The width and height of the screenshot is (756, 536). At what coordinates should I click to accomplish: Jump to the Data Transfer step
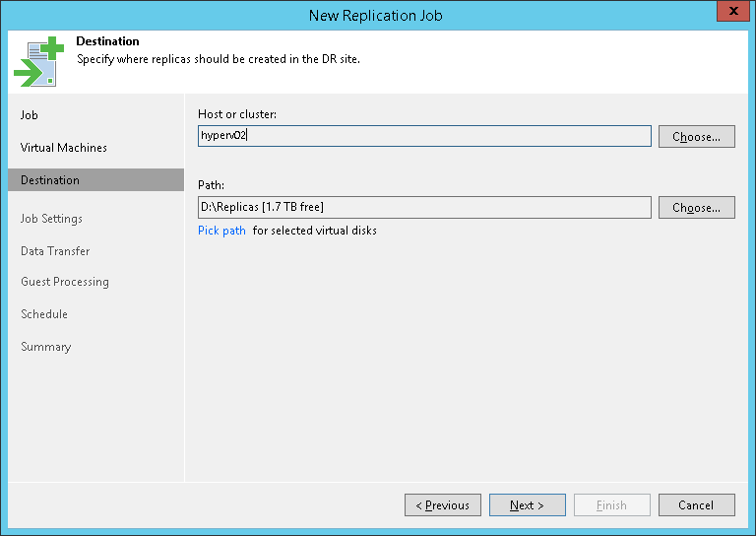pyautogui.click(x=55, y=251)
